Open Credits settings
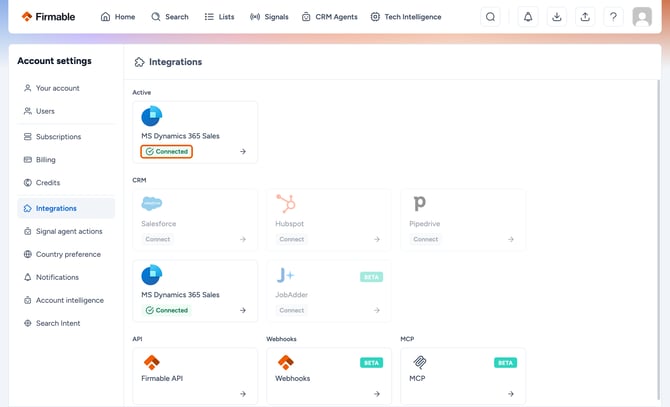 point(66,183)
